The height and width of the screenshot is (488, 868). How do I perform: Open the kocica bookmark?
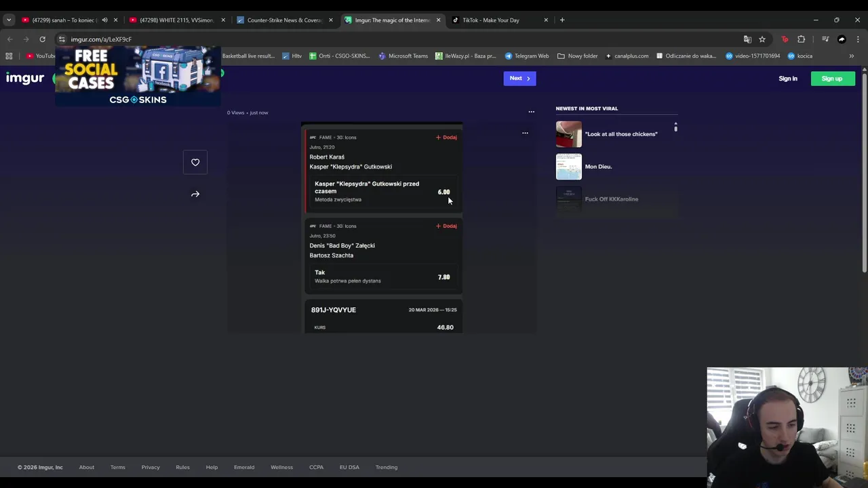pyautogui.click(x=800, y=56)
